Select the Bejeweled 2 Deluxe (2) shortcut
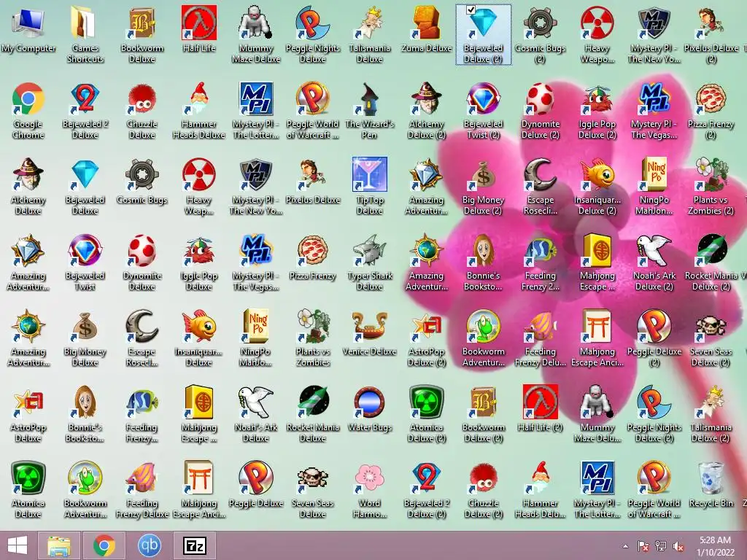The height and width of the screenshot is (560, 747). (426, 489)
